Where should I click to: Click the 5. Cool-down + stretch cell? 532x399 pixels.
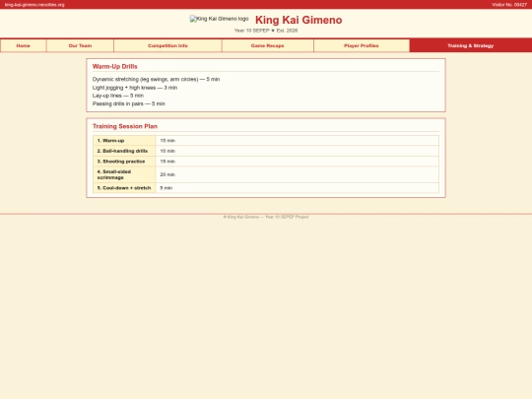tap(124, 188)
